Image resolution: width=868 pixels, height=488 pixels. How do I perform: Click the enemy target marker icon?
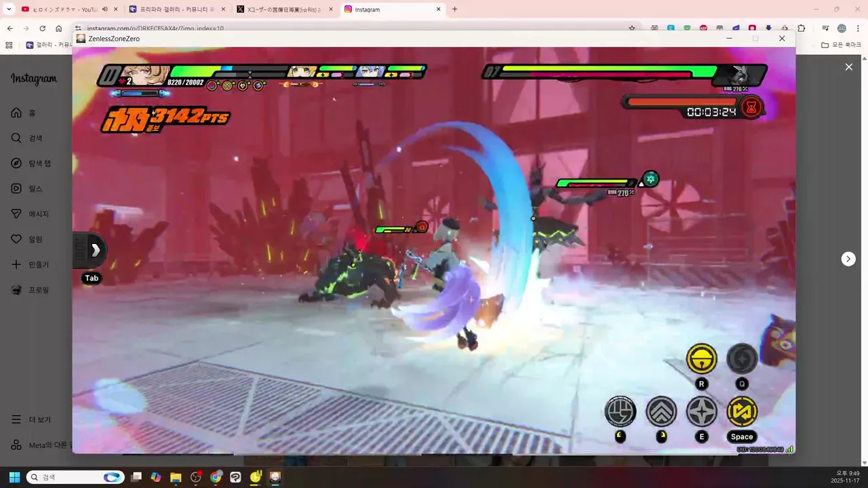point(650,179)
